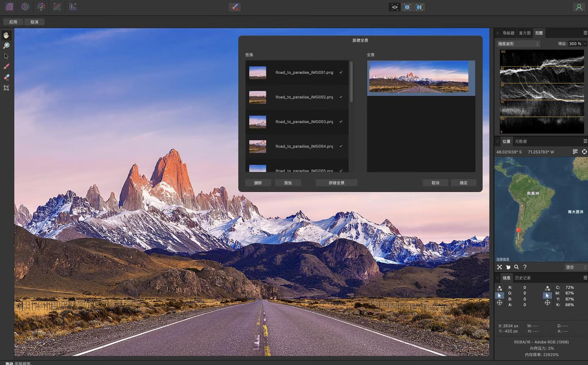Switch to the 历史记录 tab
The height and width of the screenshot is (365, 588).
[x=523, y=278]
